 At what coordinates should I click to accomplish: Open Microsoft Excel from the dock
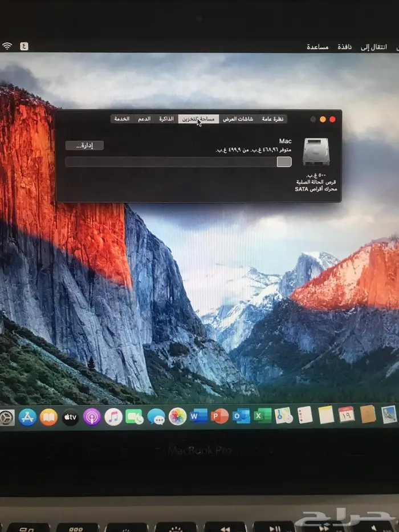262,416
